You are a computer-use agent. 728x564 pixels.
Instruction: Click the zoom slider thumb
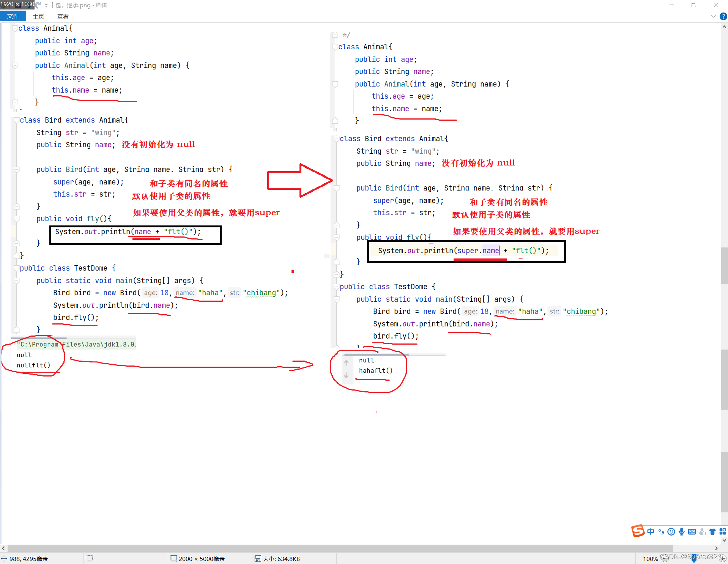tap(694, 559)
